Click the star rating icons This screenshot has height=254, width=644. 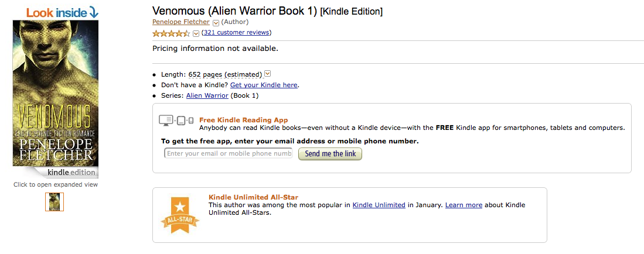click(x=171, y=33)
